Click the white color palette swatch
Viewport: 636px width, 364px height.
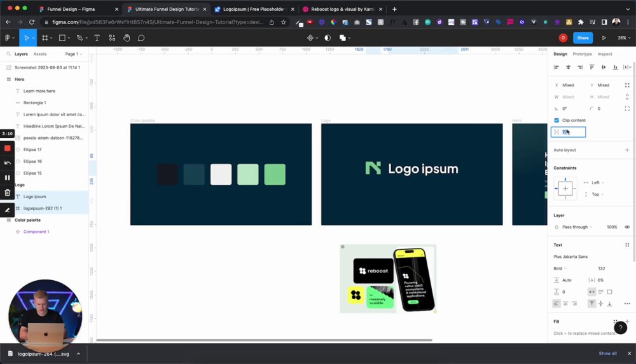[221, 174]
